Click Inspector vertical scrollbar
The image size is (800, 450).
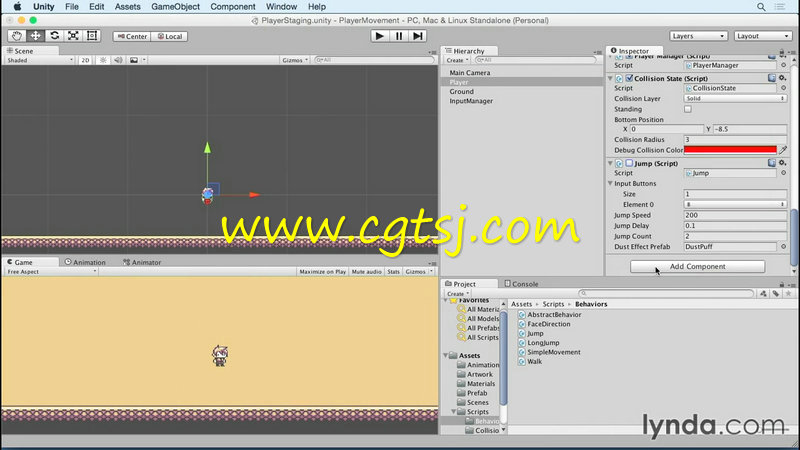pyautogui.click(x=794, y=235)
